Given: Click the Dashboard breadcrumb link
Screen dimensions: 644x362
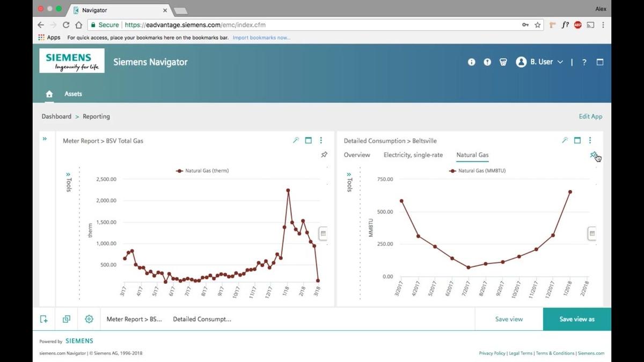Looking at the screenshot, I should coord(56,117).
